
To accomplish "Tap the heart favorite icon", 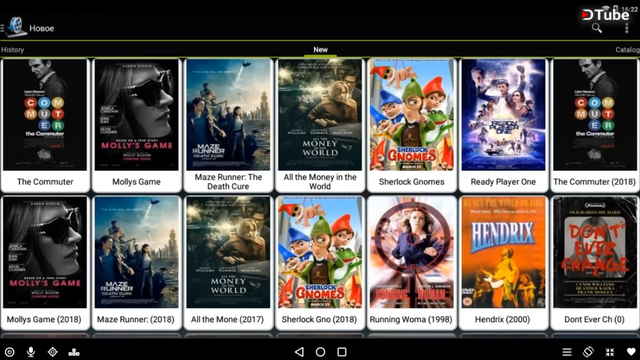I will tap(631, 352).
